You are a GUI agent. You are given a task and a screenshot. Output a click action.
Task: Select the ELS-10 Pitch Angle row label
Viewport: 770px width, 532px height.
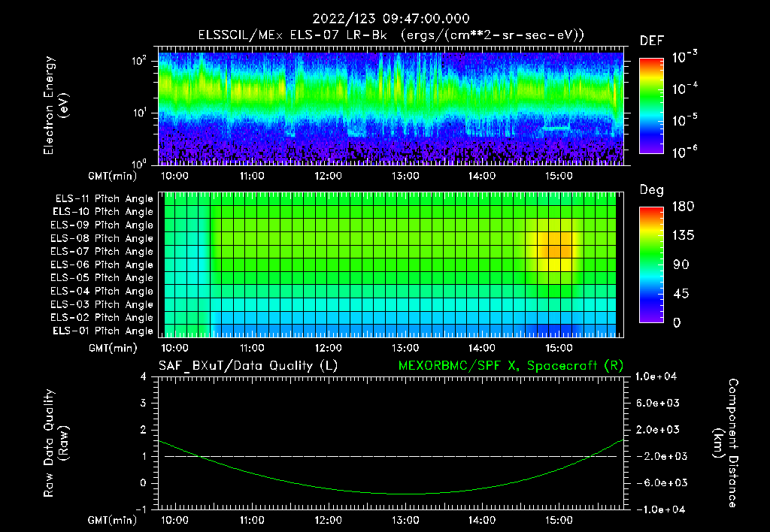pyautogui.click(x=102, y=212)
